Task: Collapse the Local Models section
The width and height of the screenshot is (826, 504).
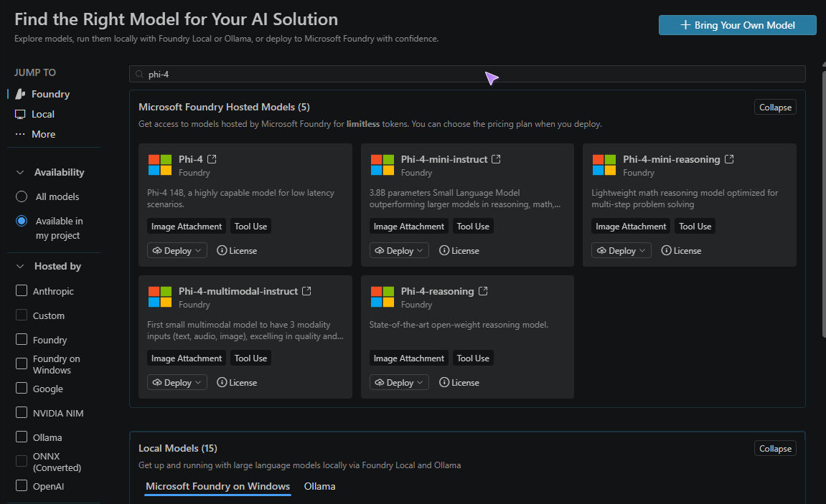Action: (x=775, y=449)
